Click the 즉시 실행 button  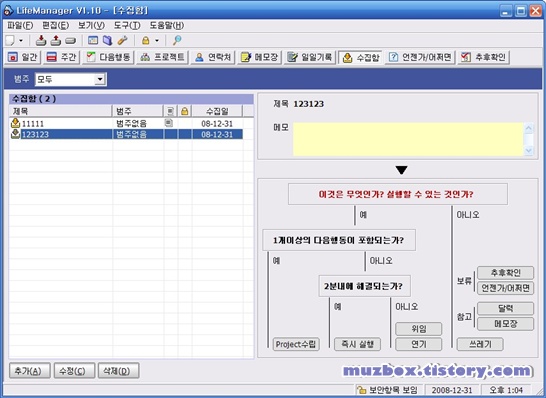[x=357, y=344]
